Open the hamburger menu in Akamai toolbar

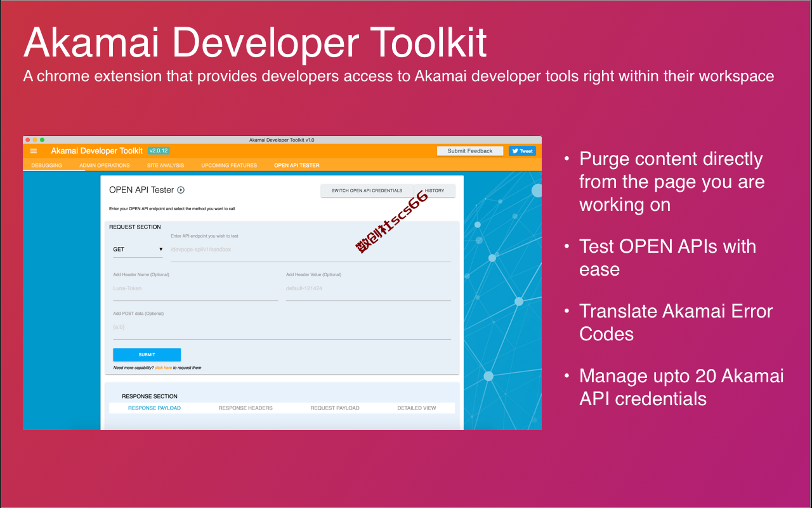(x=34, y=151)
